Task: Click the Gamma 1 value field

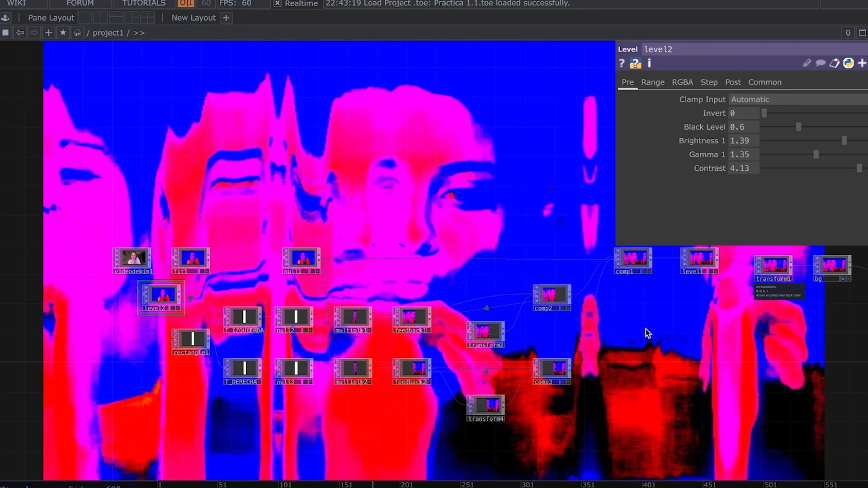Action: point(744,155)
